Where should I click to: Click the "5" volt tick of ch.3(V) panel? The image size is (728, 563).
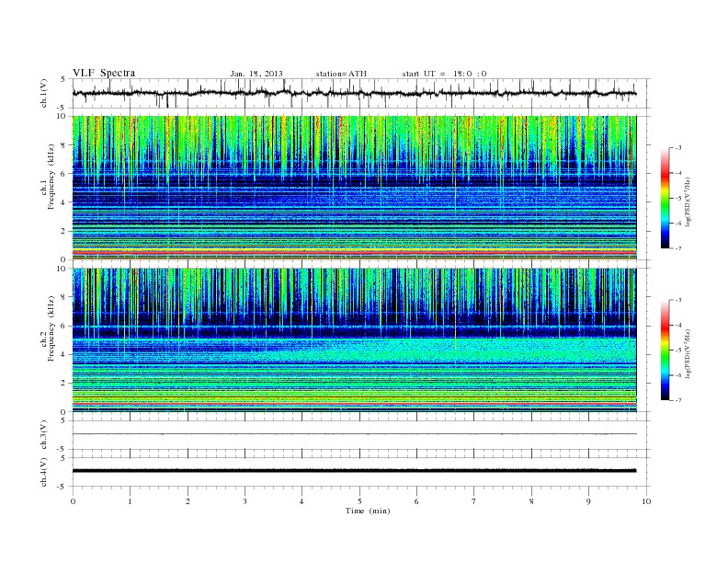(63, 420)
